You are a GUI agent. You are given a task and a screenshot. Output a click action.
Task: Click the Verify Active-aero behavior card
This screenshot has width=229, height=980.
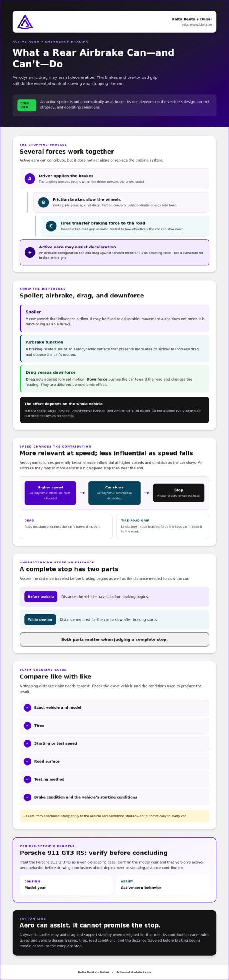163,885
